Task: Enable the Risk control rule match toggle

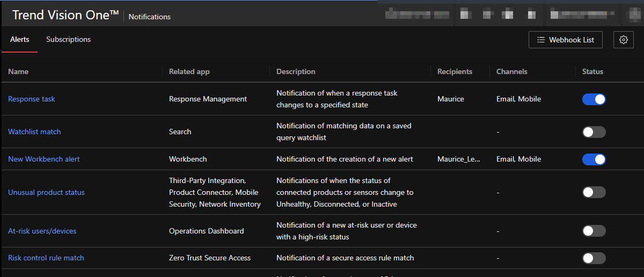Action: (x=594, y=258)
